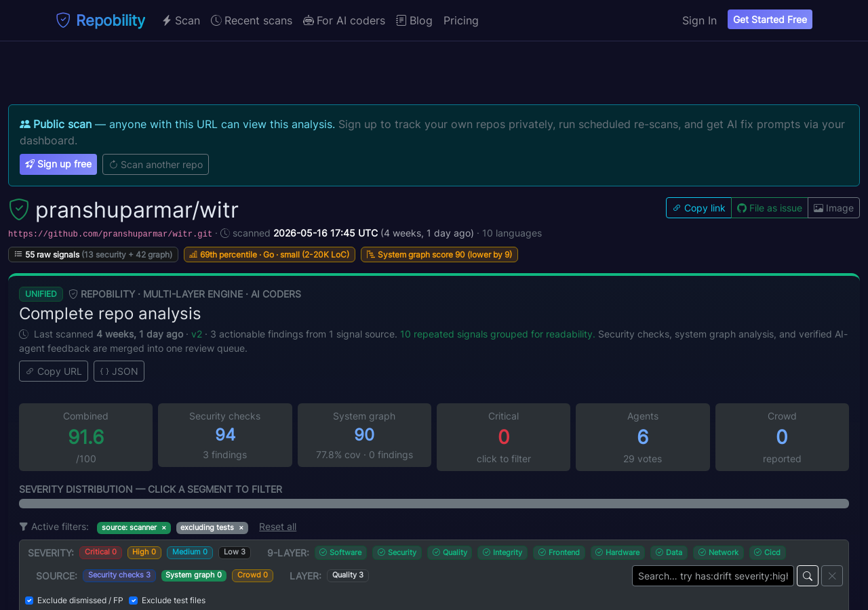Toggle the Security layer filter

click(x=397, y=552)
